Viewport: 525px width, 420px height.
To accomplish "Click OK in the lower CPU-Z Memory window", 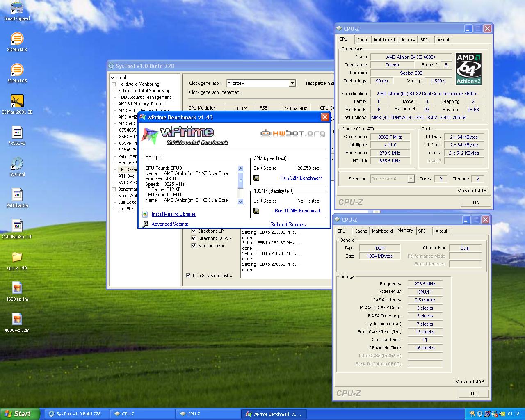I will coord(474,393).
